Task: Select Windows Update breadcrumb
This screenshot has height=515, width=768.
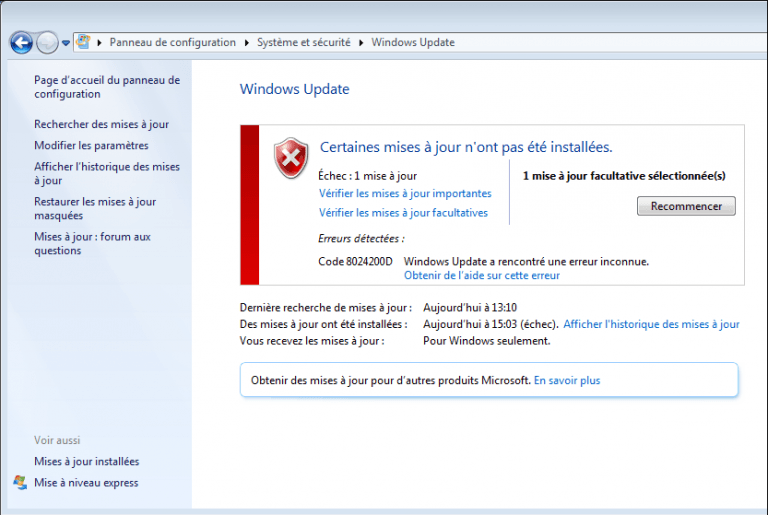Action: point(413,42)
